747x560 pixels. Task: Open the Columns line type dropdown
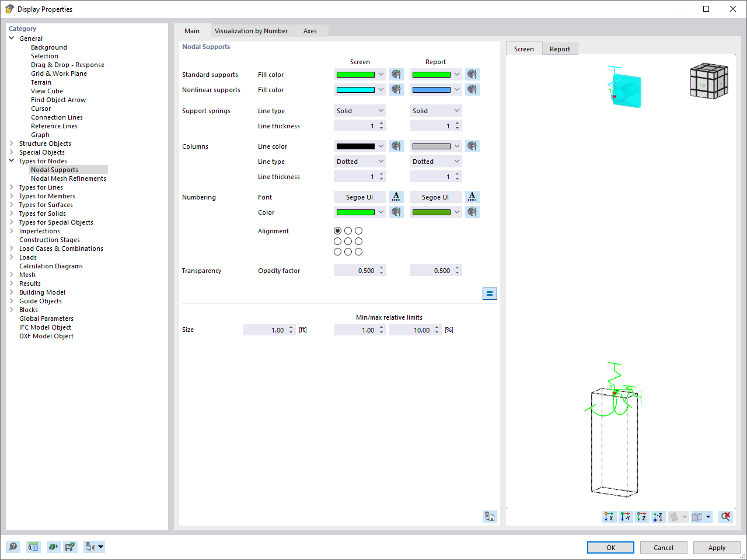[359, 161]
